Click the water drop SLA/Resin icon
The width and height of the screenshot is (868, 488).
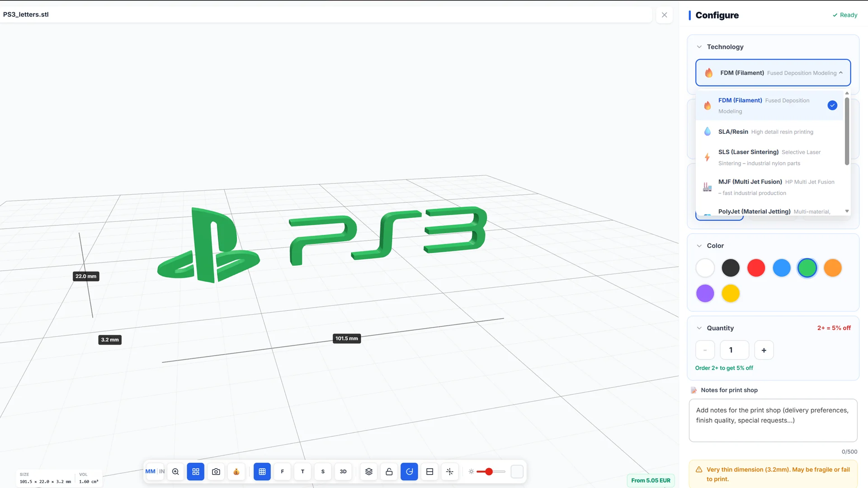pos(708,131)
